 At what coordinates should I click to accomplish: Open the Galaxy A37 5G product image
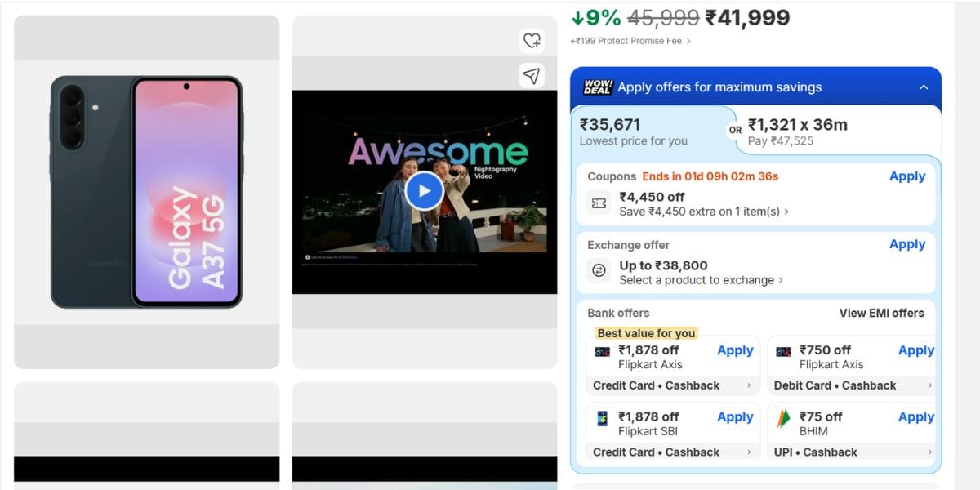click(x=147, y=192)
